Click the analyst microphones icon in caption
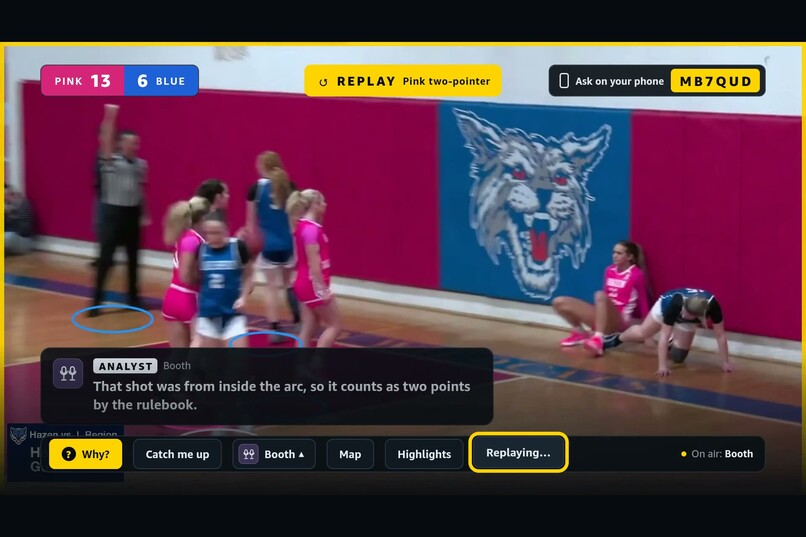This screenshot has height=537, width=806. 68,373
